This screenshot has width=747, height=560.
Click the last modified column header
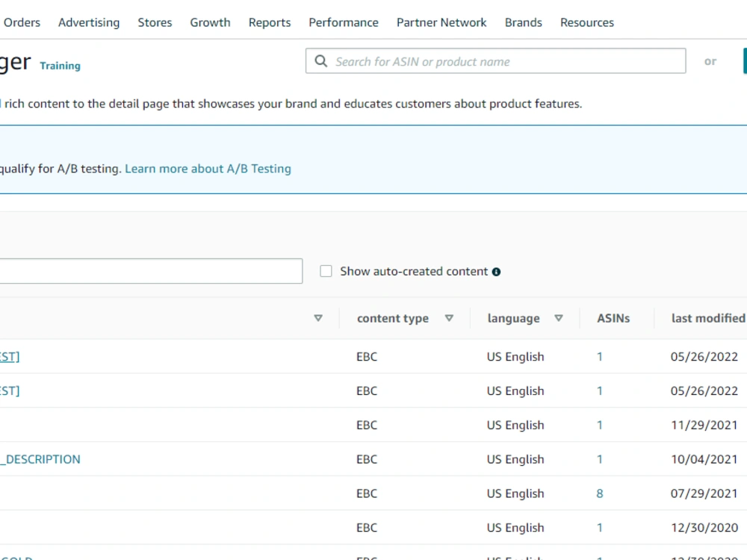pos(708,318)
